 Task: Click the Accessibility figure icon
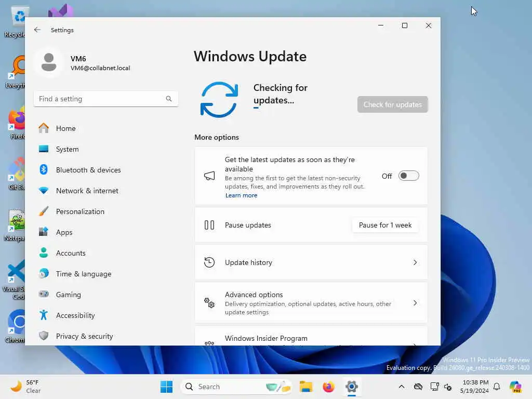[x=44, y=315]
